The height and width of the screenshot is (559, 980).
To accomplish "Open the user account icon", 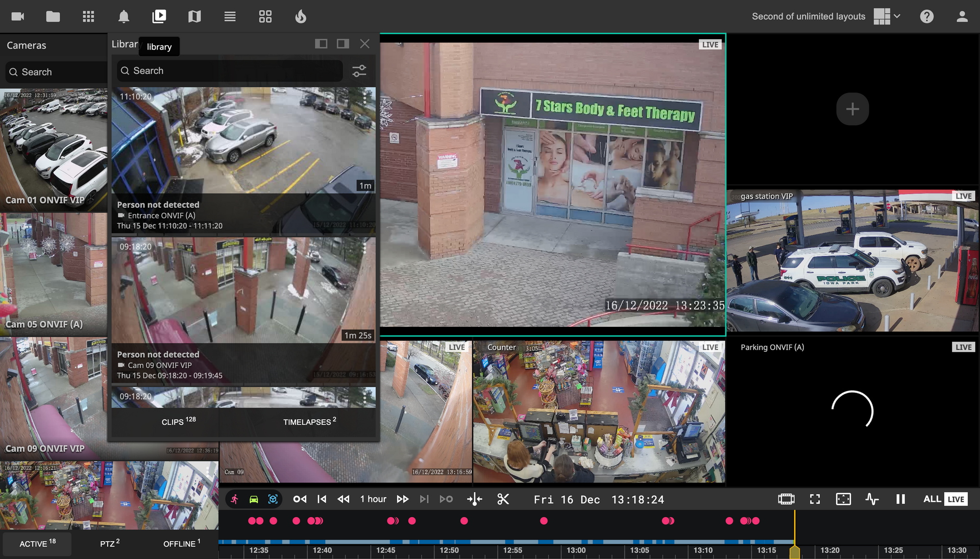I will (962, 16).
